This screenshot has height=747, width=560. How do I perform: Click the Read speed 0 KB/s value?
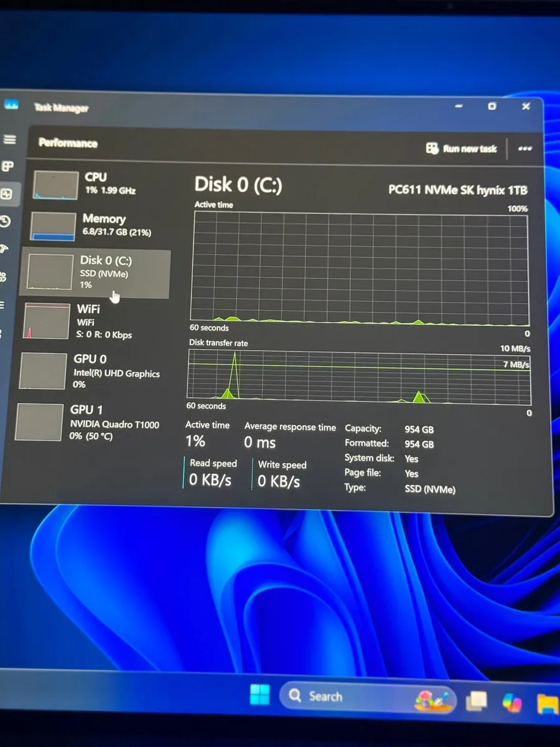point(210,480)
